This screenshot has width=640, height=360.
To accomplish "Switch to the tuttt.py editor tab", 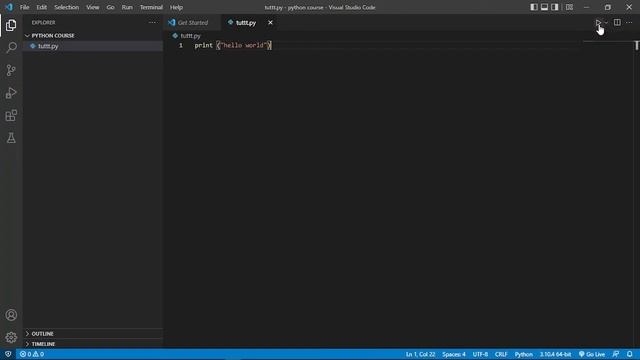I will click(x=246, y=23).
